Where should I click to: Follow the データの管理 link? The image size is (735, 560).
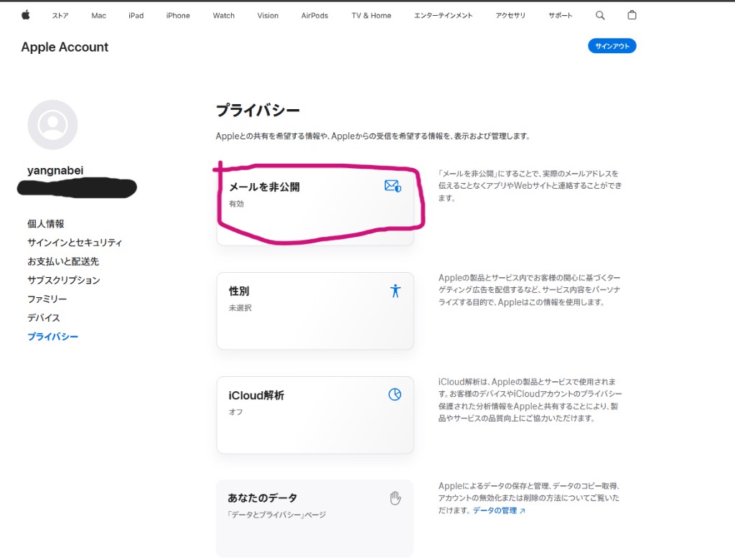click(499, 510)
